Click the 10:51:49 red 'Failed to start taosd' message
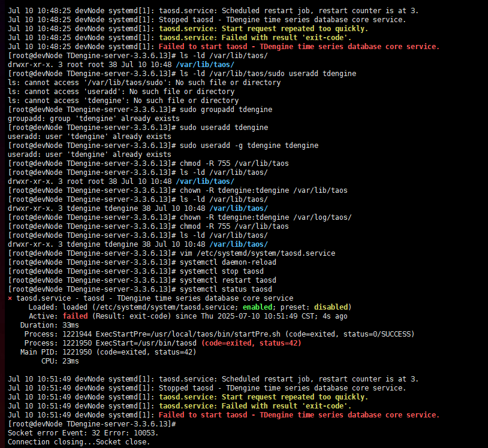488x448 pixels. tap(299, 415)
